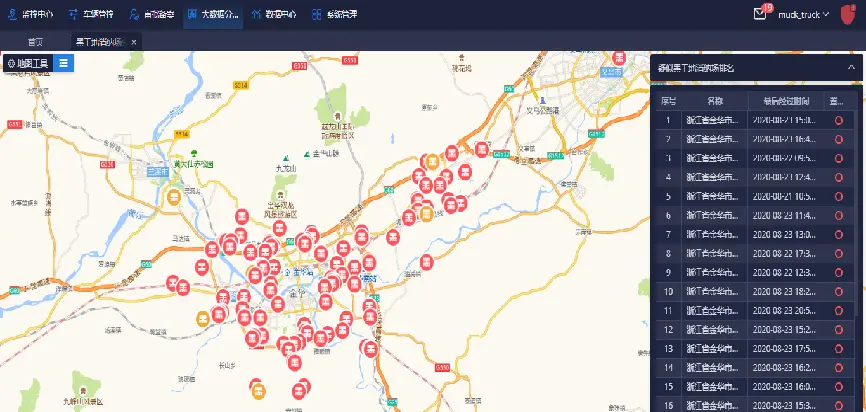
Task: Open the blue list menu beside 地图工具
Action: click(x=64, y=63)
